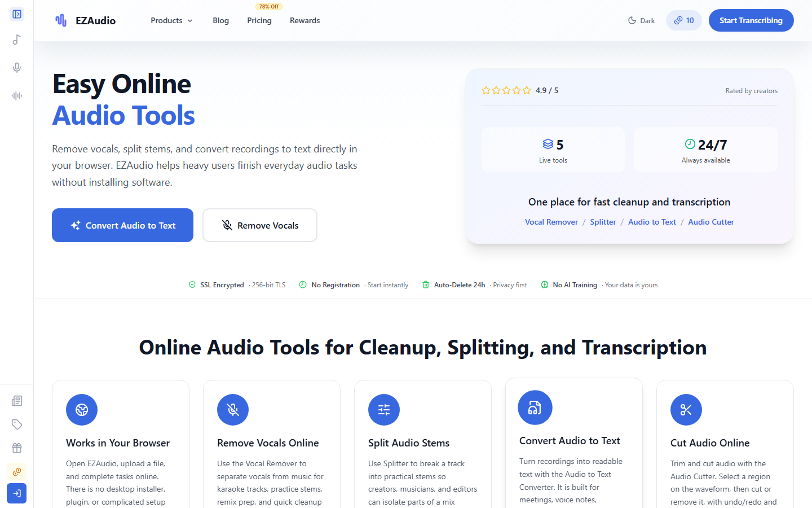Viewport: 812px width, 508px height.
Task: Toggle Dark mode
Action: pos(641,20)
